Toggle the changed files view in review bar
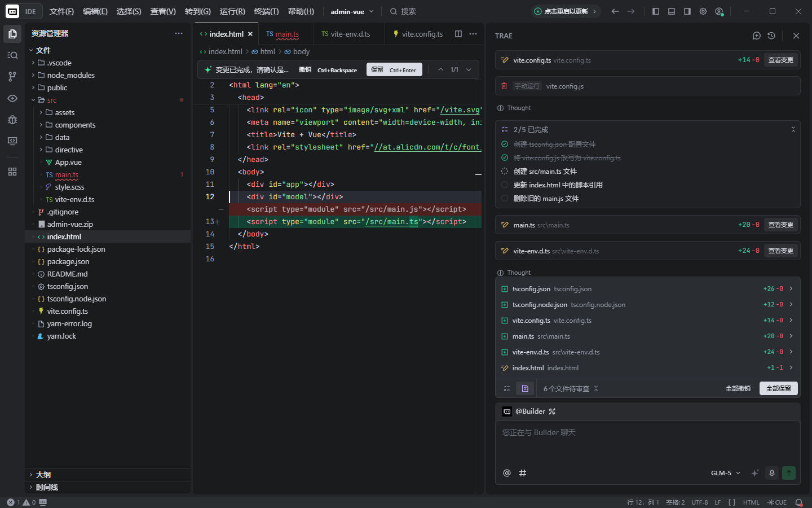 click(x=525, y=388)
